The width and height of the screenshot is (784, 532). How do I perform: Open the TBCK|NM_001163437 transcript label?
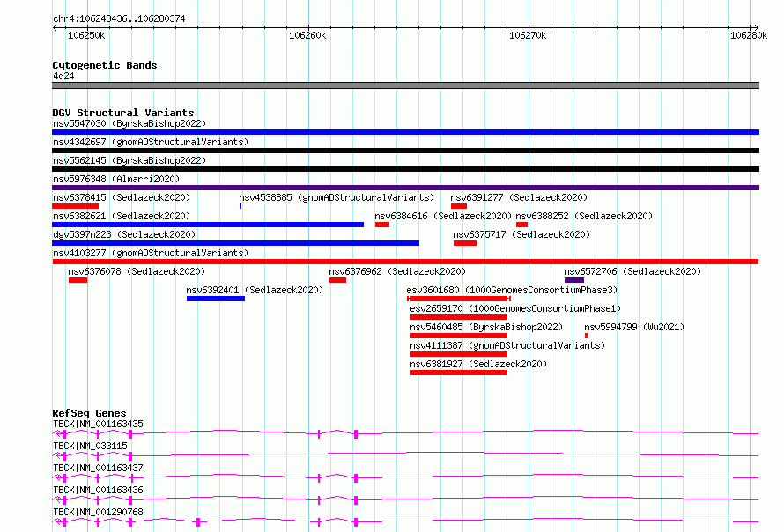(x=98, y=468)
